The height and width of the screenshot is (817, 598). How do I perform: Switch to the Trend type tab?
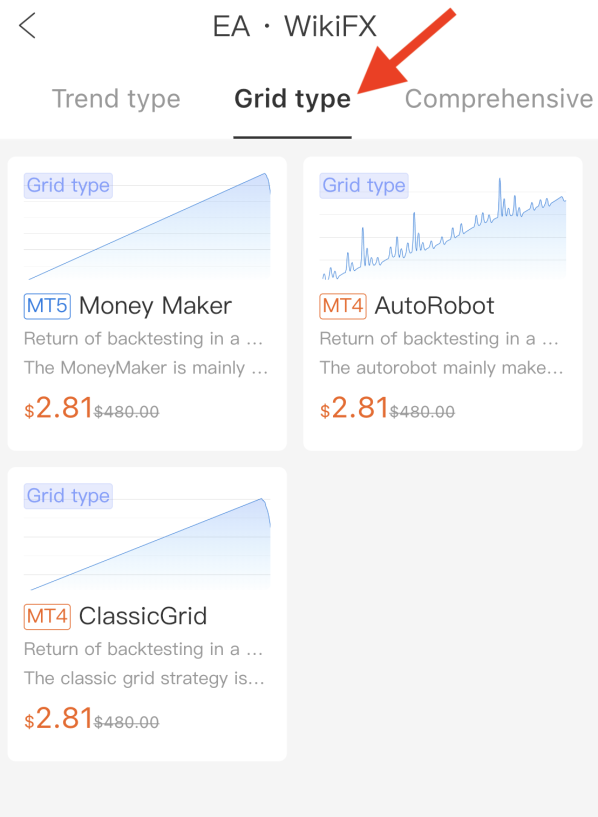pyautogui.click(x=116, y=99)
